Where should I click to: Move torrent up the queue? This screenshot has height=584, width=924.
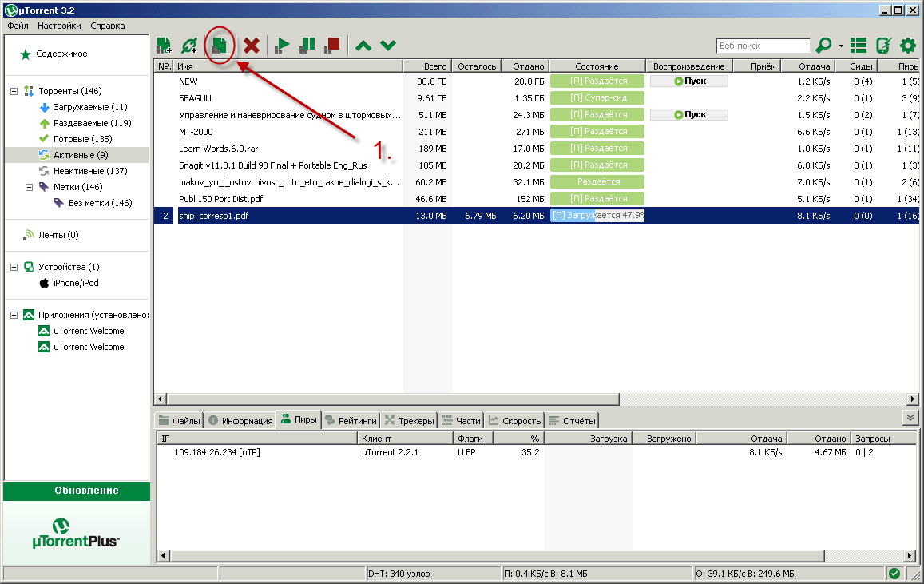[x=363, y=46]
